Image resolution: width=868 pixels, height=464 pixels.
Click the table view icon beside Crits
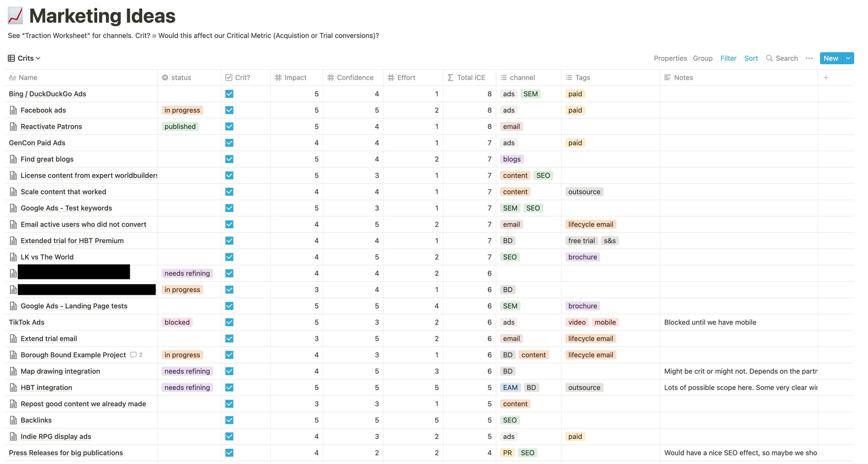[11, 58]
